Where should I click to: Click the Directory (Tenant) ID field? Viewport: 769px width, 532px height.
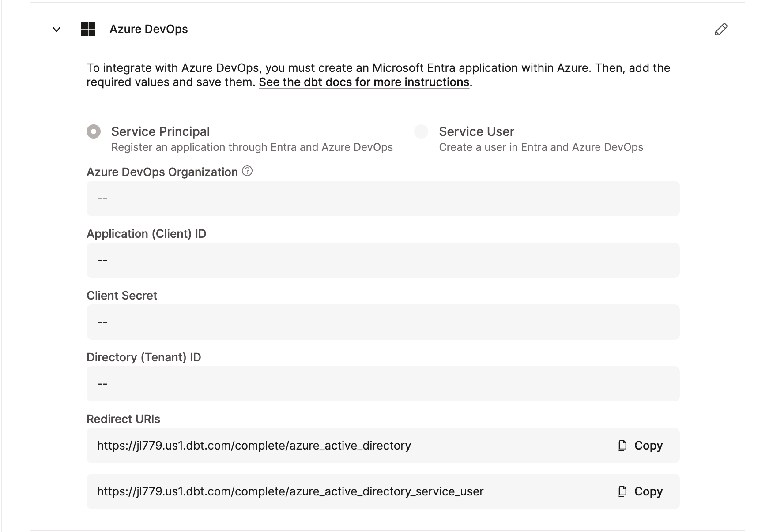(382, 384)
